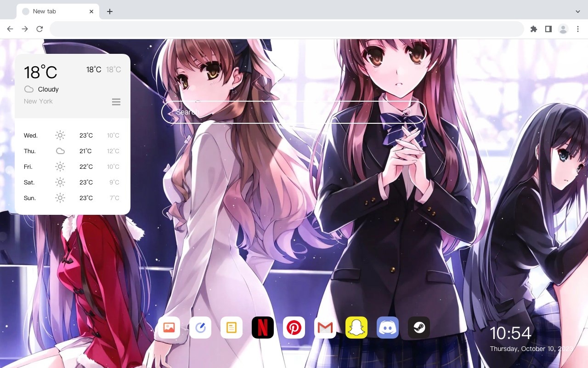The image size is (588, 368).
Task: Focus the browser address bar
Action: point(287,29)
